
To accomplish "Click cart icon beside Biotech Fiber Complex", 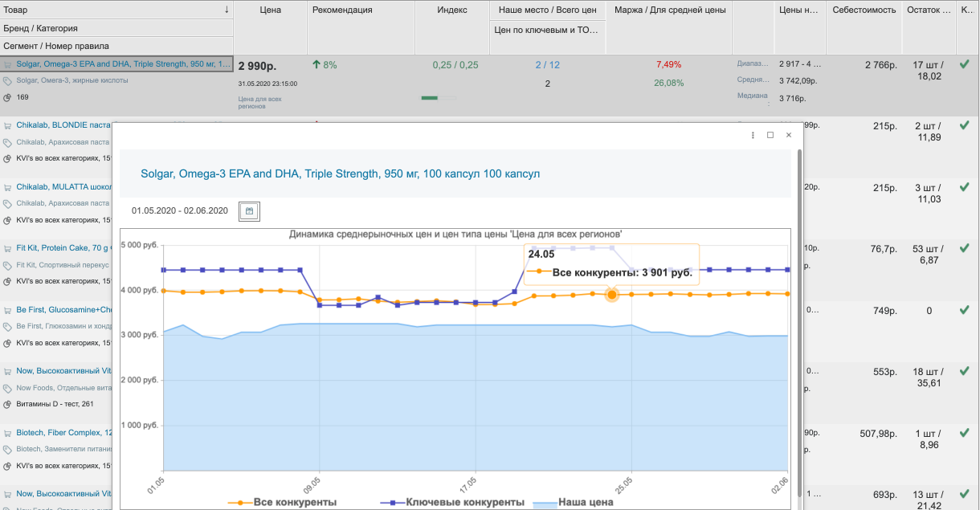I will point(7,433).
